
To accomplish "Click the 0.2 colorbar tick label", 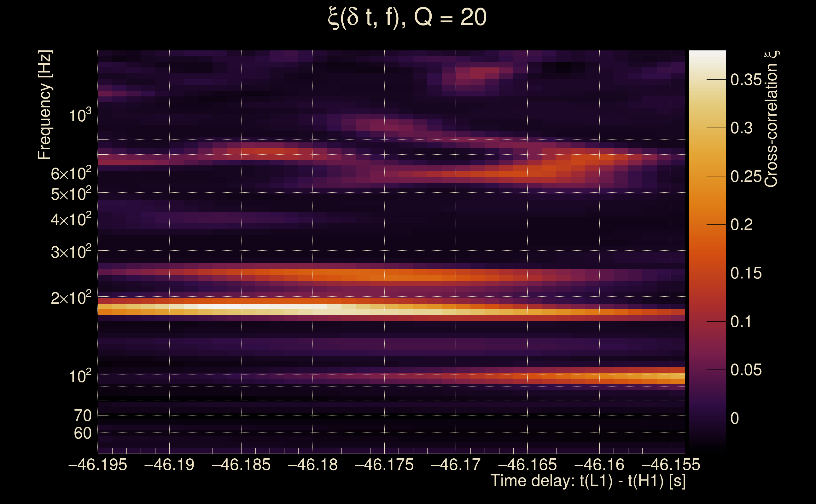I will click(x=741, y=225).
